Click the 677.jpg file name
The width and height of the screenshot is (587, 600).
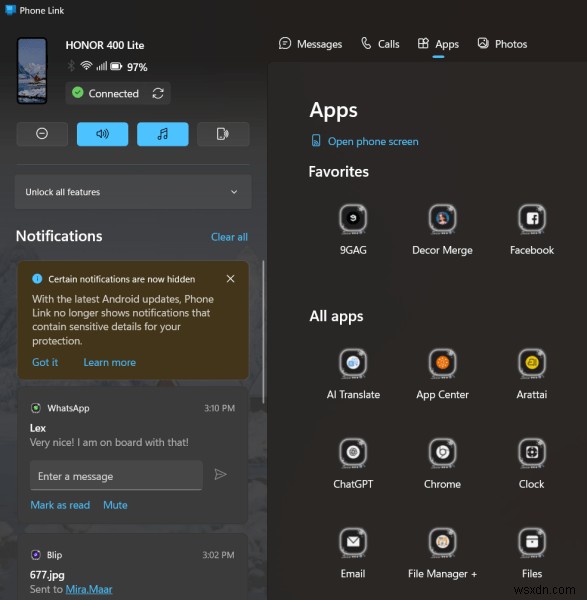coord(47,575)
